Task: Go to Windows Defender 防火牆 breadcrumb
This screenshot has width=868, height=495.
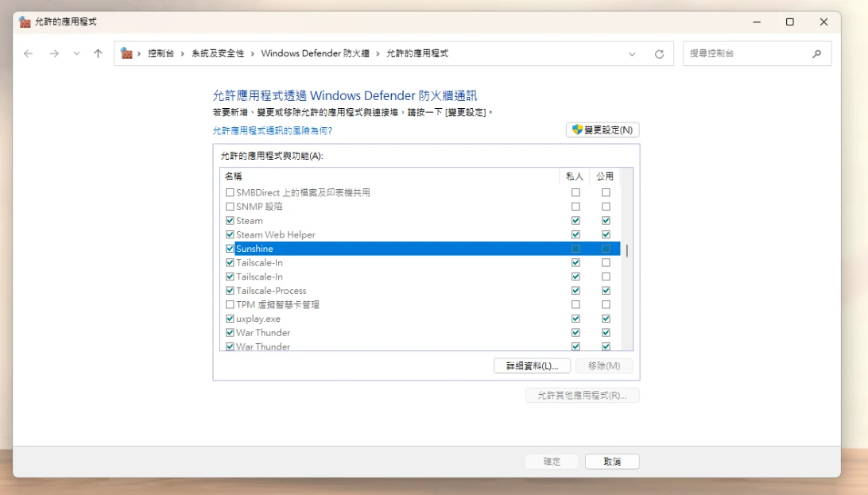Action: click(x=315, y=54)
